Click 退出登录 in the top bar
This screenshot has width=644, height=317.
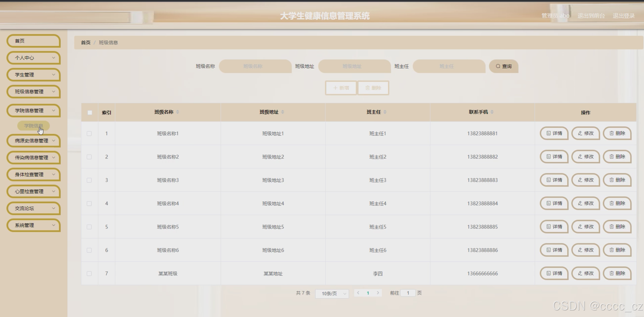pyautogui.click(x=623, y=16)
